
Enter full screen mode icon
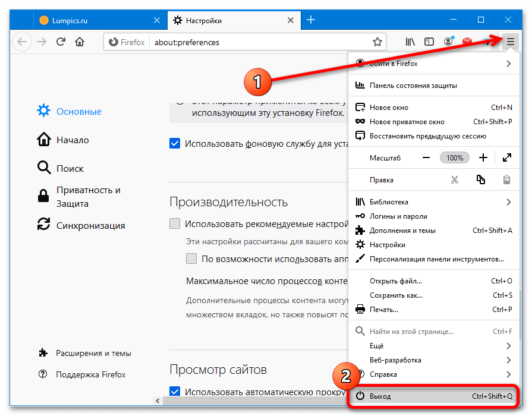click(x=507, y=157)
